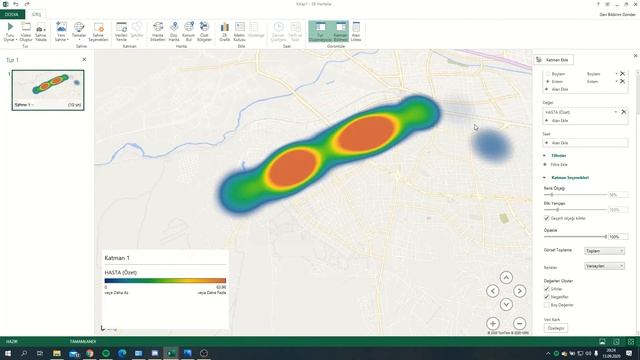Insert a 2B Grafik chart
Screen dimensions: 640x360
(224, 32)
